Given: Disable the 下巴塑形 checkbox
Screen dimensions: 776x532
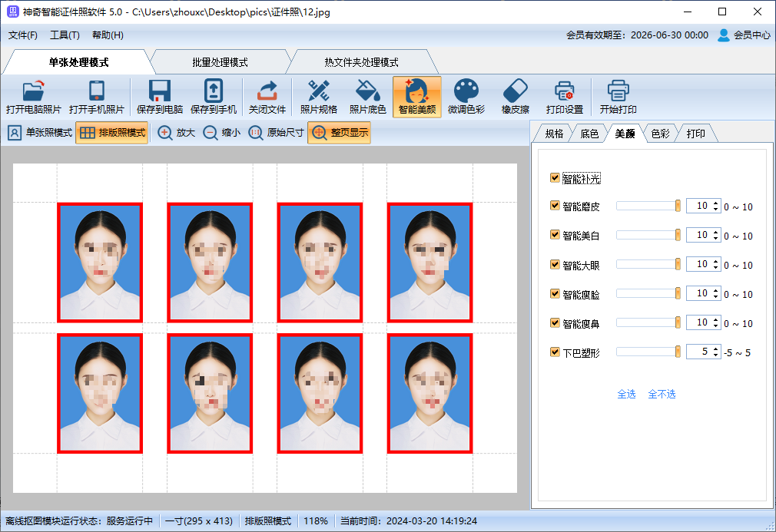Looking at the screenshot, I should 555,352.
